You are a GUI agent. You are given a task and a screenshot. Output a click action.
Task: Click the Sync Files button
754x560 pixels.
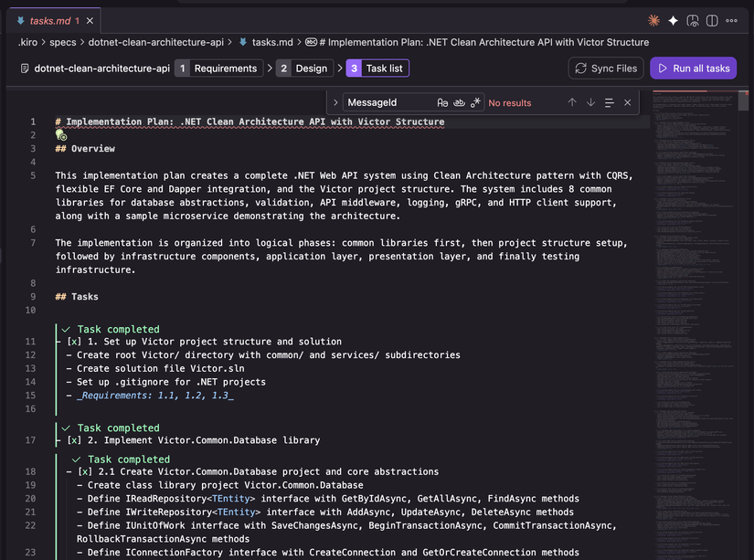coord(606,69)
